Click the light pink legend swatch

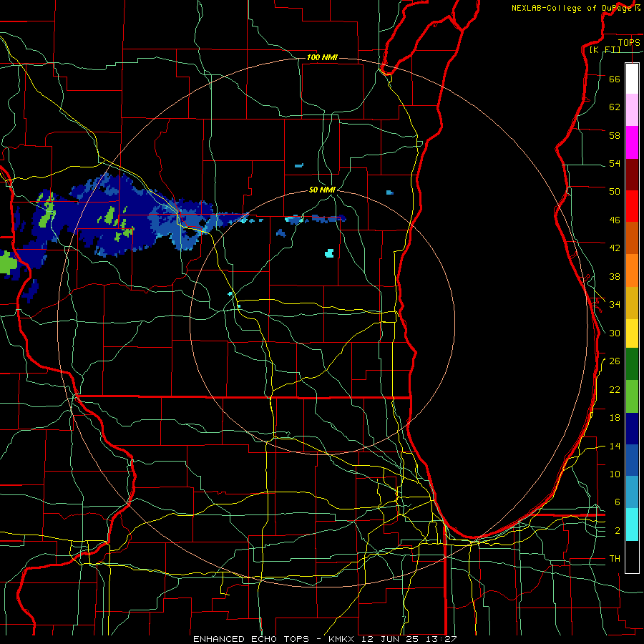(x=632, y=110)
